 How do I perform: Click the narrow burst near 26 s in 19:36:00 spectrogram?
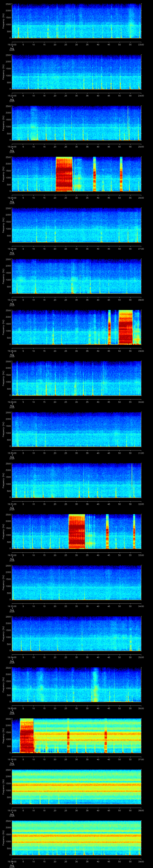[68, 736]
